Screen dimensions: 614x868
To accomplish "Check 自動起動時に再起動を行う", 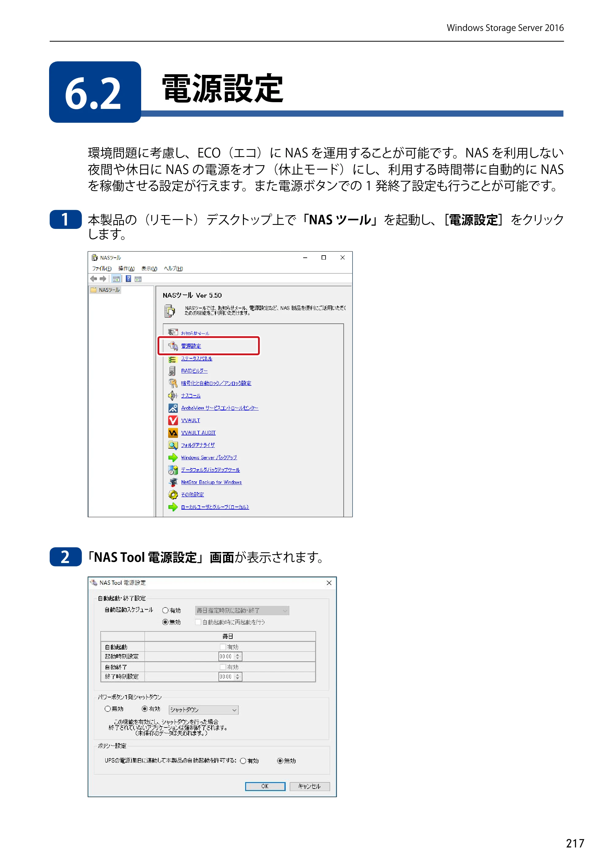I will click(198, 622).
